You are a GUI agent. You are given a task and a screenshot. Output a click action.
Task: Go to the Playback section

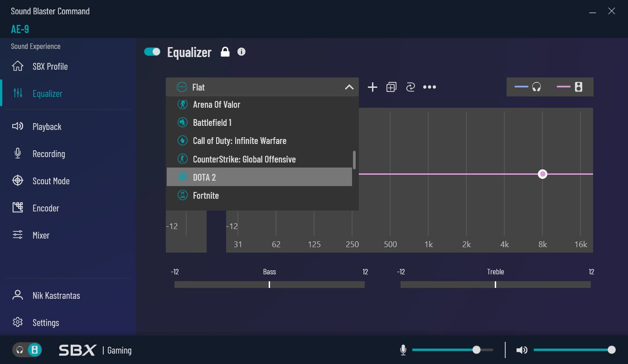tap(68, 126)
